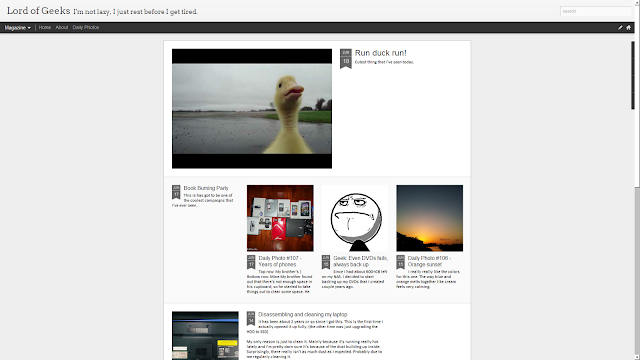Open the rage face meme thumbnail

tap(355, 218)
